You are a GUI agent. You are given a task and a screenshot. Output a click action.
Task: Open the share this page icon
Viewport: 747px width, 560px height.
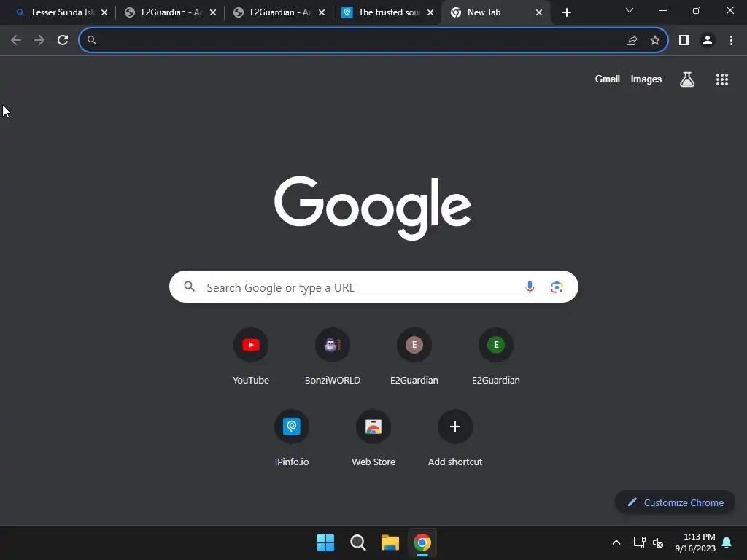click(632, 40)
